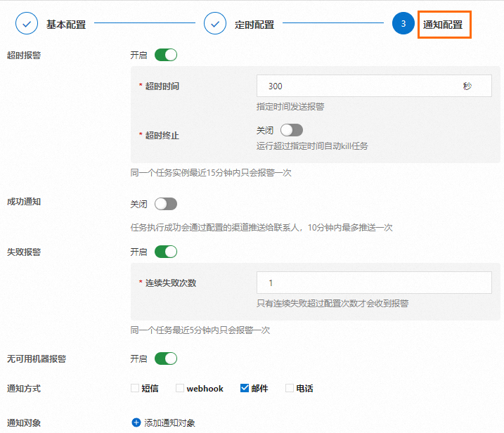Image resolution: width=504 pixels, height=433 pixels.
Task: Click the note 同一个任务实例最近15分钟内只会报警一次
Action: click(x=211, y=173)
